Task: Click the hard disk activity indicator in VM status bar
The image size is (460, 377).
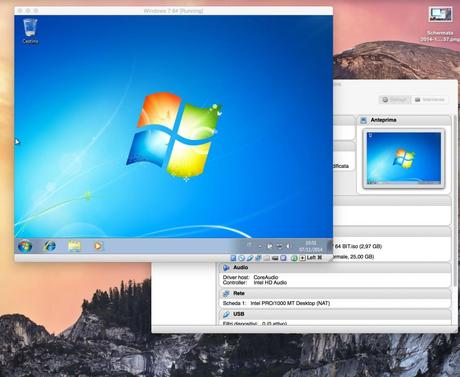Action: 233,258
